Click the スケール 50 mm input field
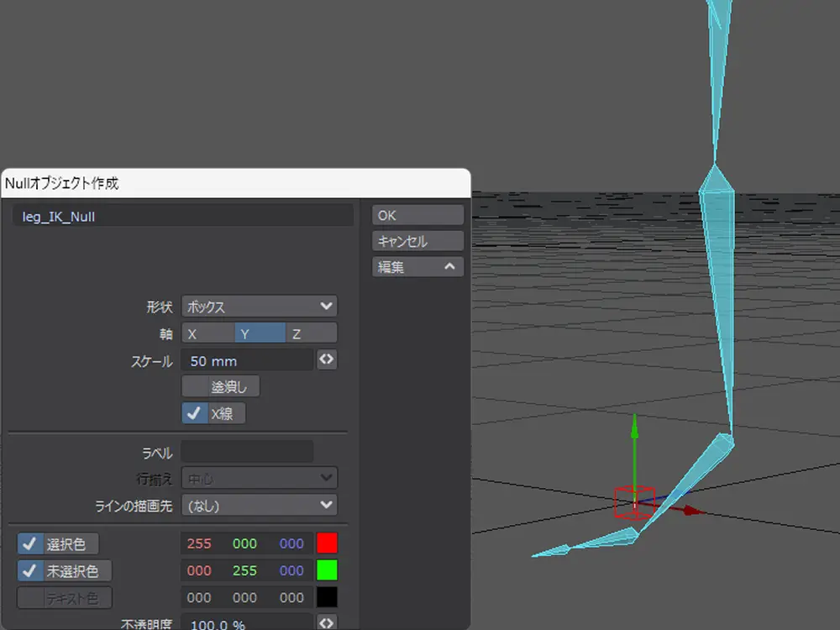This screenshot has width=840, height=630. pos(246,360)
